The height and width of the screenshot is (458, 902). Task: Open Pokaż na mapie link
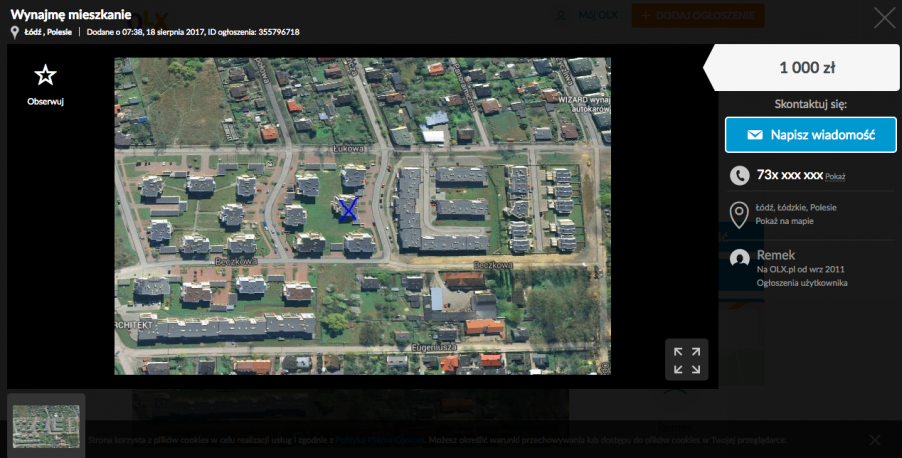(x=784, y=221)
